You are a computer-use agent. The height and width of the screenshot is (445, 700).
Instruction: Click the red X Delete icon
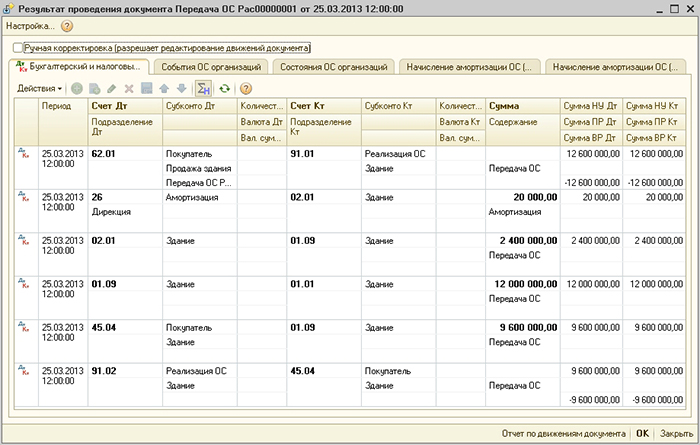pos(129,89)
